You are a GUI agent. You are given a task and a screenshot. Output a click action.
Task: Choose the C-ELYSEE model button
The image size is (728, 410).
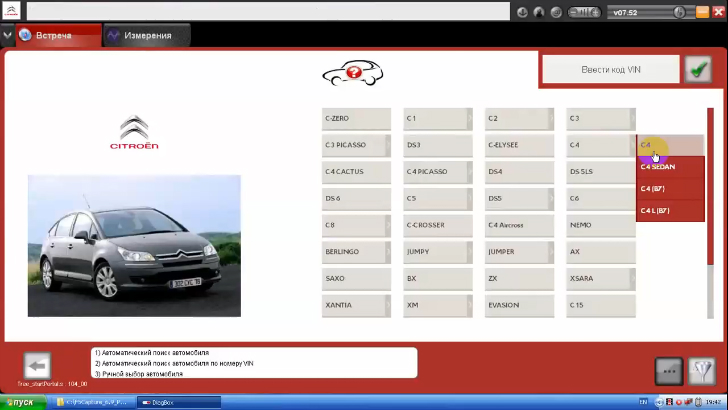tap(519, 145)
